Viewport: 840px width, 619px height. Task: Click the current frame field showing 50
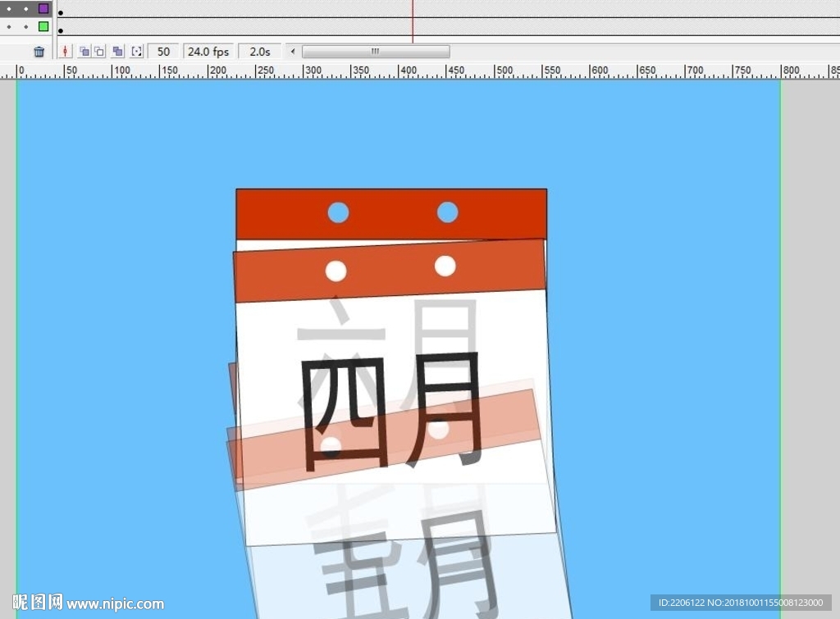(163, 52)
